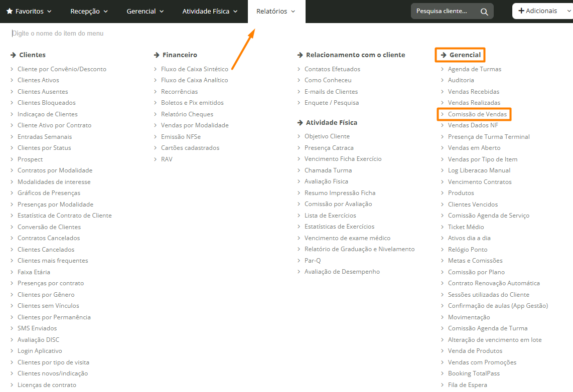Image resolution: width=573 pixels, height=392 pixels.
Task: Open the Atividade Física top menu
Action: click(210, 12)
